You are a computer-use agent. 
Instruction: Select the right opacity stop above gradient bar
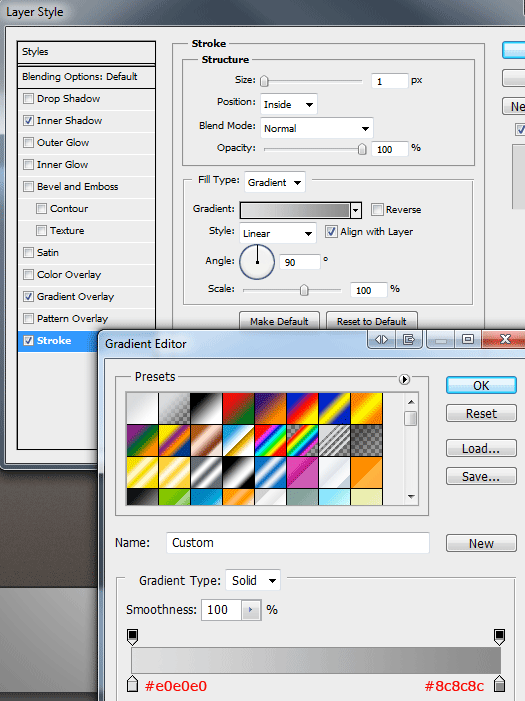500,637
